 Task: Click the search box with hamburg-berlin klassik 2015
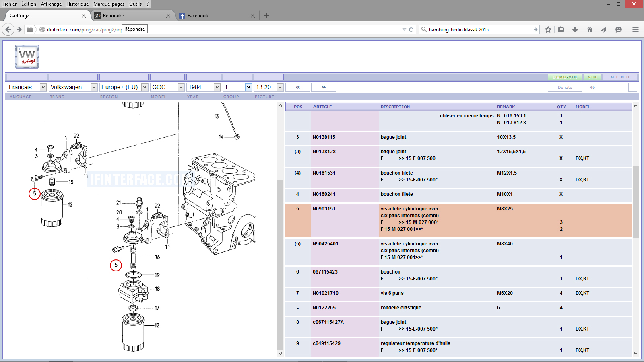point(479,29)
